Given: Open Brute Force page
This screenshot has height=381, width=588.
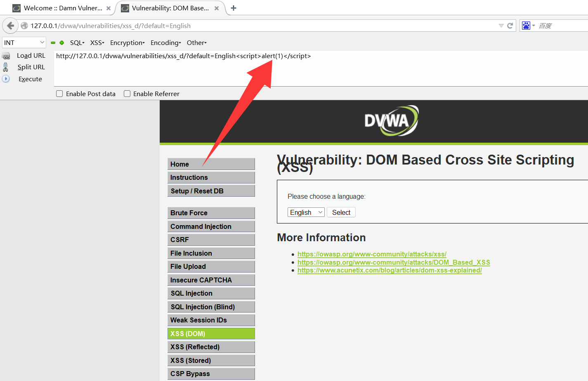Looking at the screenshot, I should [x=211, y=213].
